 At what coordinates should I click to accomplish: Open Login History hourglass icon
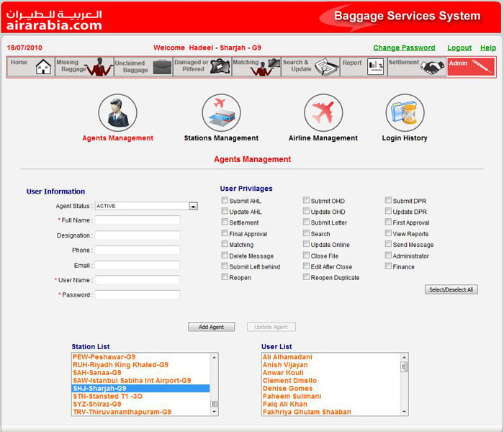click(x=405, y=112)
